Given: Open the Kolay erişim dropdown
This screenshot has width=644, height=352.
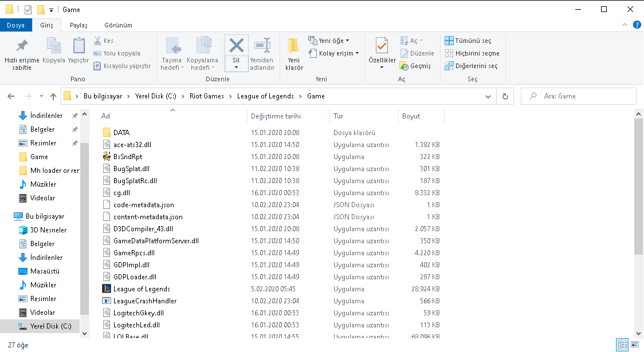Looking at the screenshot, I should coord(333,53).
